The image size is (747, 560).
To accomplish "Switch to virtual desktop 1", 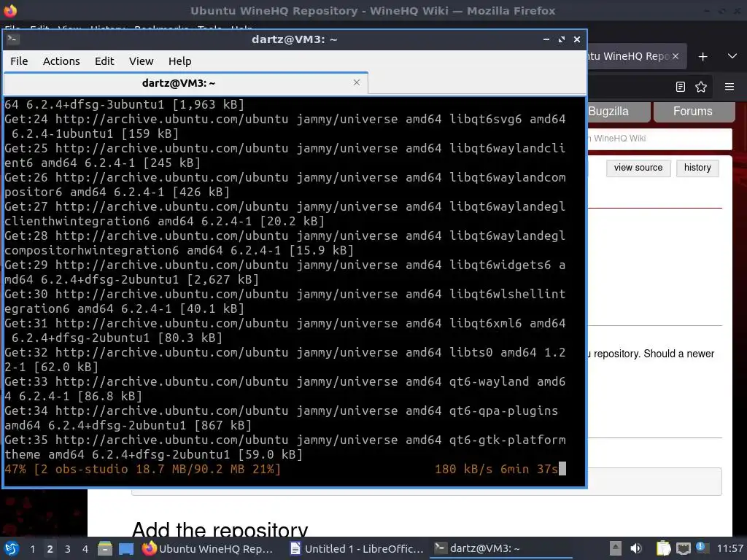I will (x=32, y=549).
